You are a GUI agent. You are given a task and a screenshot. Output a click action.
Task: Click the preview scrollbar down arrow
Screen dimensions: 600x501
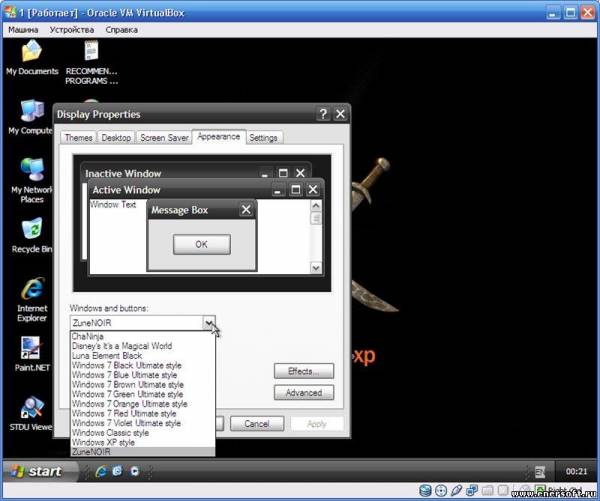[x=316, y=268]
